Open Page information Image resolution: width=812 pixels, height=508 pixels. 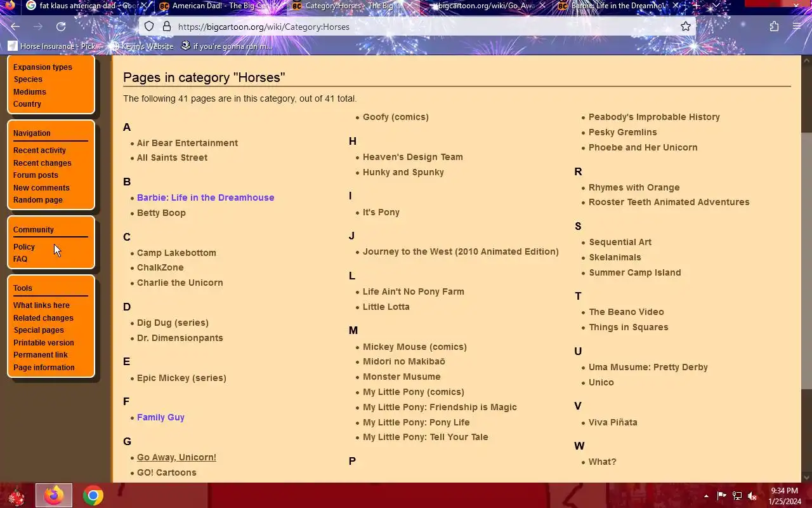tap(44, 368)
